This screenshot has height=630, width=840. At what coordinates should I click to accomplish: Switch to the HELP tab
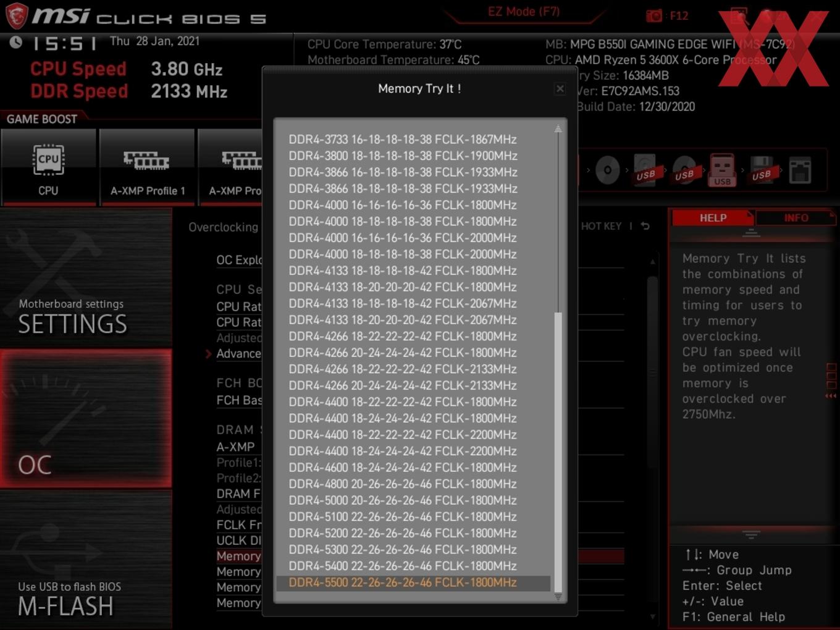(x=713, y=218)
